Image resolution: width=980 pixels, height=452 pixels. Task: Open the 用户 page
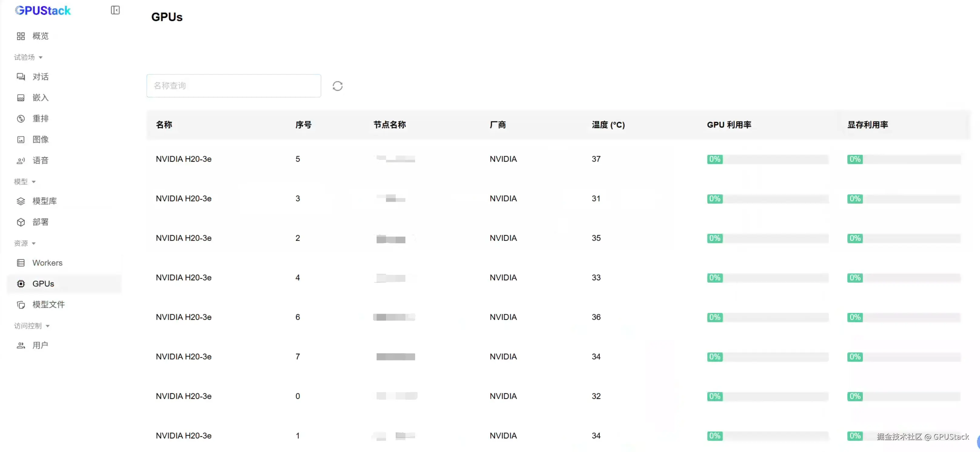pos(64,346)
